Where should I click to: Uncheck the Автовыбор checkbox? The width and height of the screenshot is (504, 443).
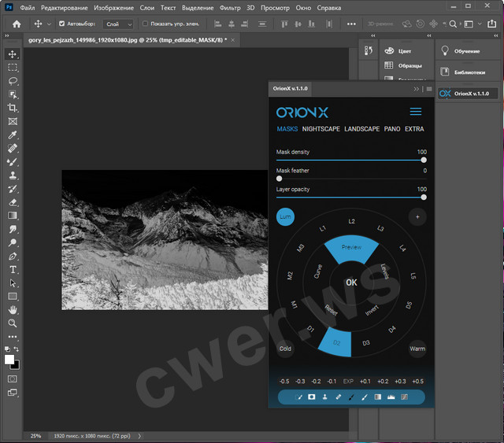click(62, 24)
